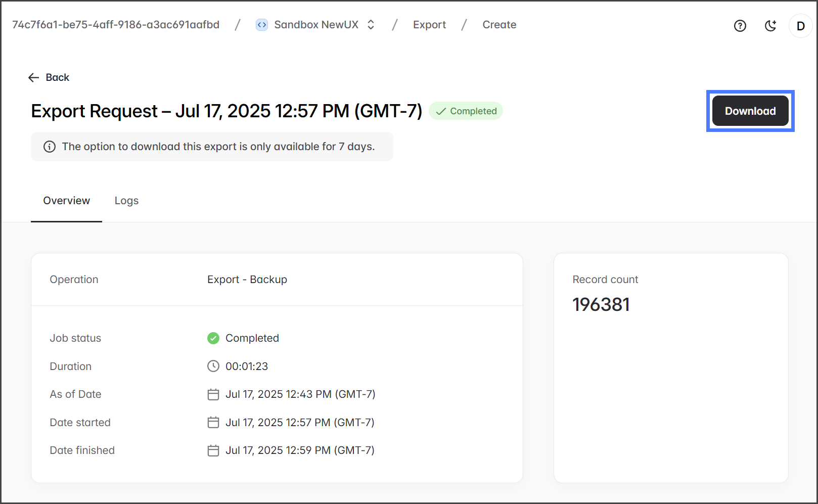Select the Overview tab
The image size is (818, 504).
66,201
